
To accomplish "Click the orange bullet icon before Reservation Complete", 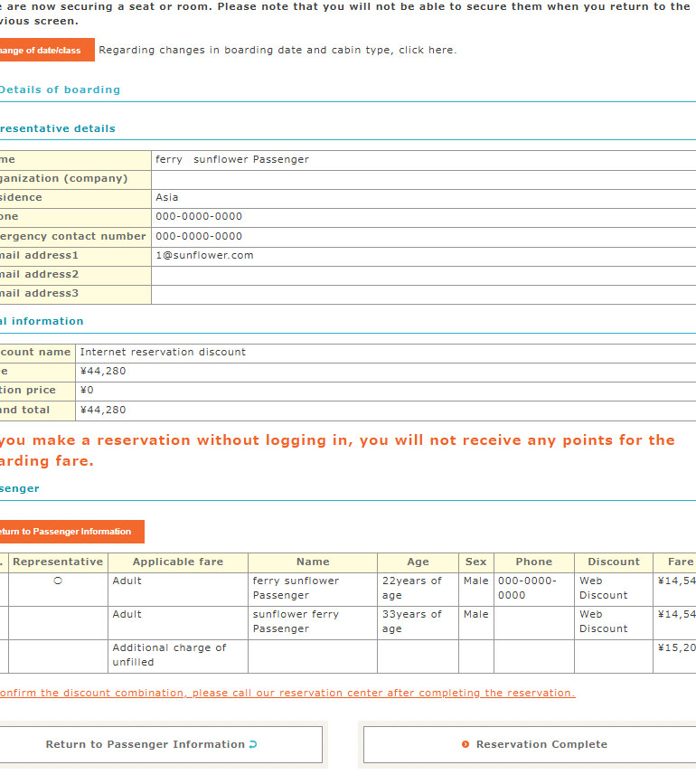I will (466, 744).
